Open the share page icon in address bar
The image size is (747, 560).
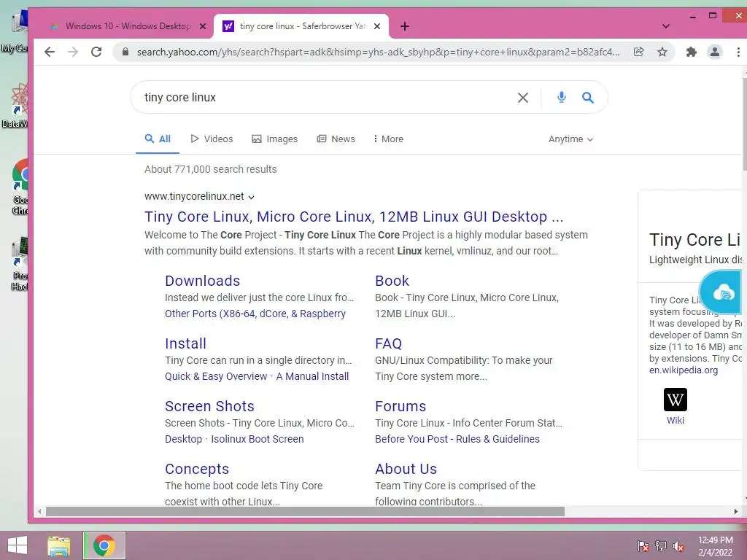[639, 52]
